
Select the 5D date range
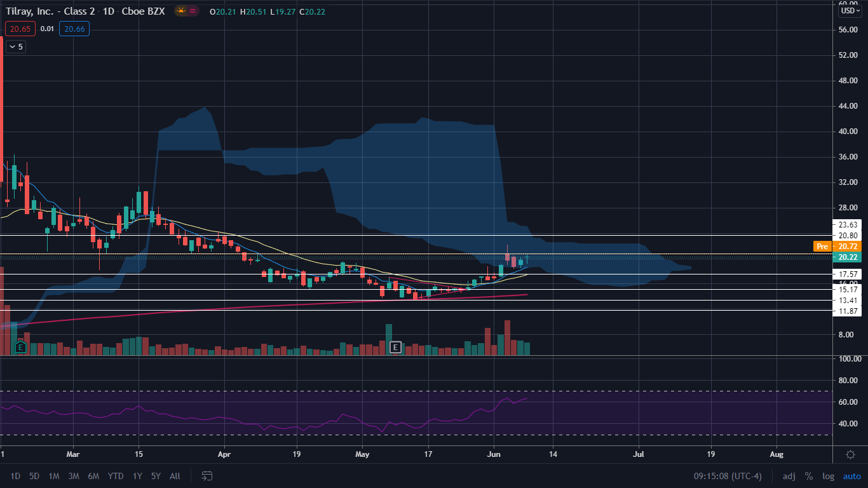click(x=34, y=476)
